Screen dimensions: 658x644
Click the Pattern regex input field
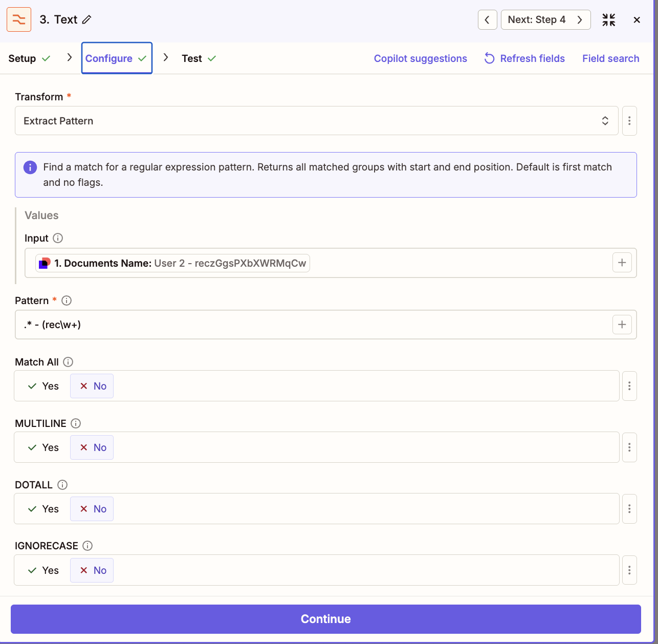(x=312, y=325)
